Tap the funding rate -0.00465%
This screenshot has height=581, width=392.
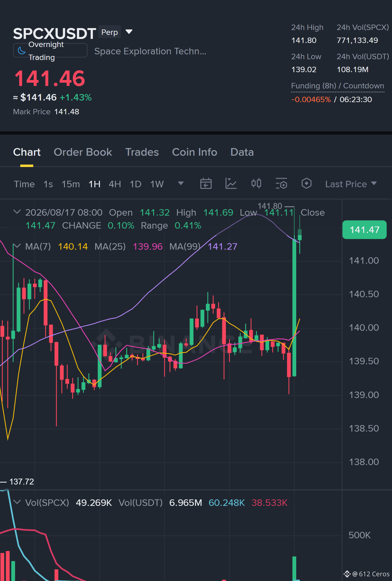pyautogui.click(x=311, y=99)
